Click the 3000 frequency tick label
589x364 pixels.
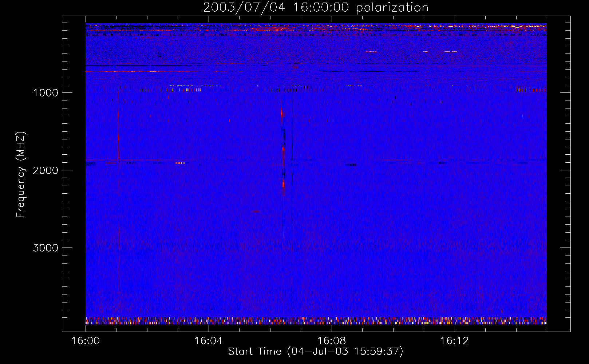click(46, 248)
